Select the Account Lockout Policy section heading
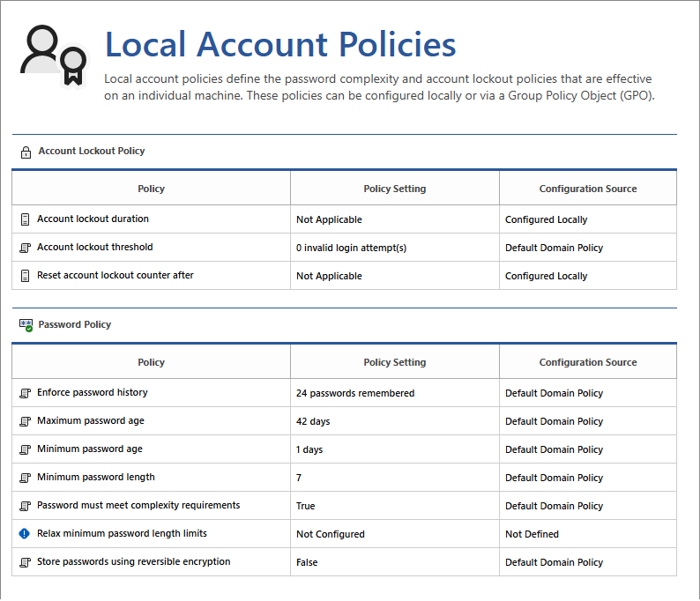This screenshot has width=700, height=601. click(x=91, y=151)
